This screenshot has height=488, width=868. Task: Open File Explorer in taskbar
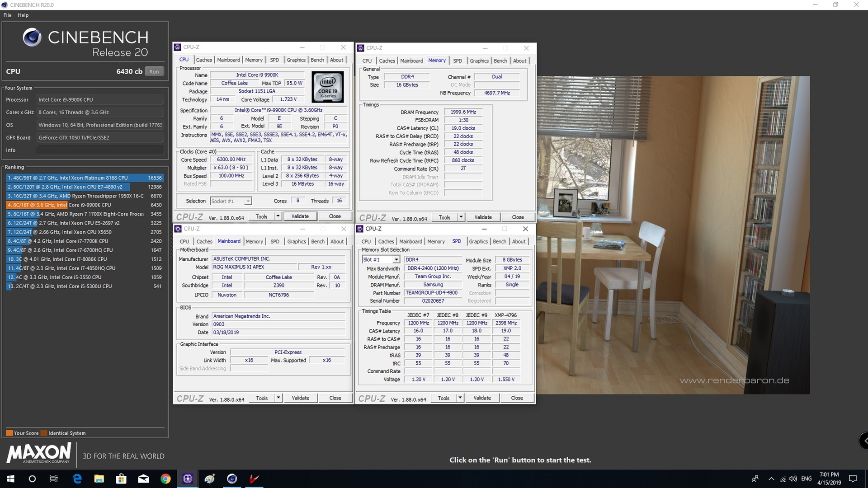point(99,479)
